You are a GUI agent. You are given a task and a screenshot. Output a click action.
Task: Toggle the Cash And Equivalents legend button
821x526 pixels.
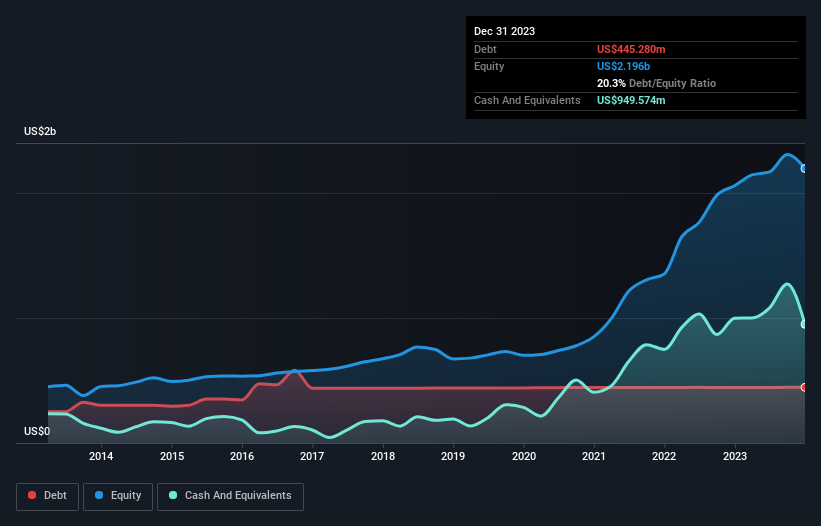[230, 496]
